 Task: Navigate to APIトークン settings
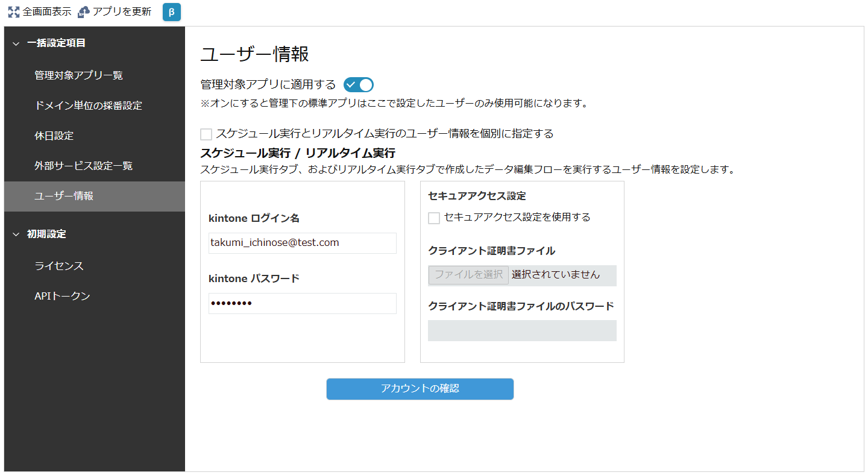point(62,296)
